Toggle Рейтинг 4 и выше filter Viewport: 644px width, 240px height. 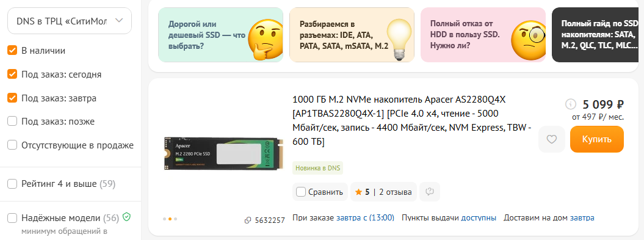coord(12,184)
